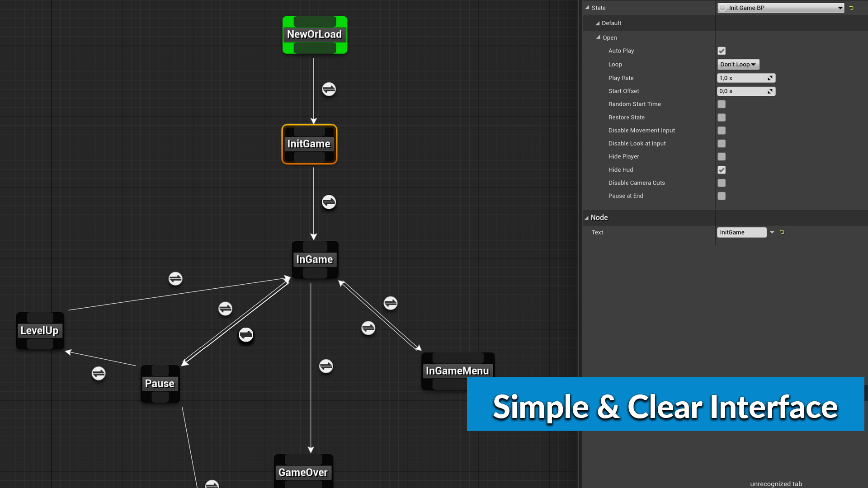The image size is (868, 488).
Task: Click the InitGame state node
Action: (308, 144)
